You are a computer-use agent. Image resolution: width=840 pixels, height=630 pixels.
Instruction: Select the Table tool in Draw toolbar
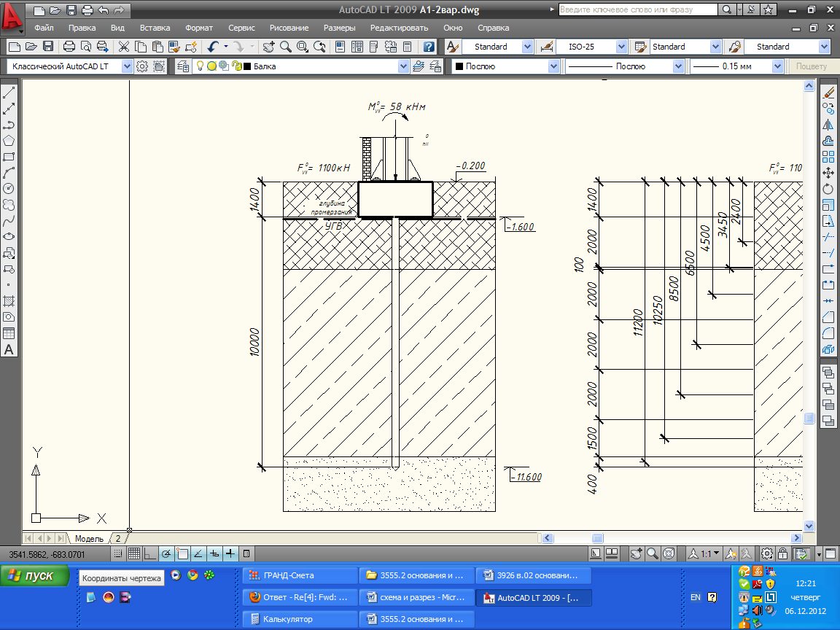click(9, 333)
